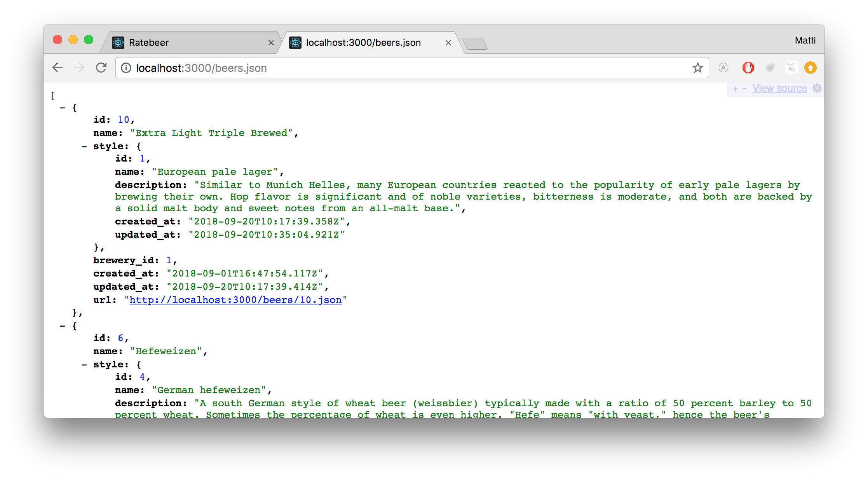Switch to the Ratebeer tab

pyautogui.click(x=149, y=43)
